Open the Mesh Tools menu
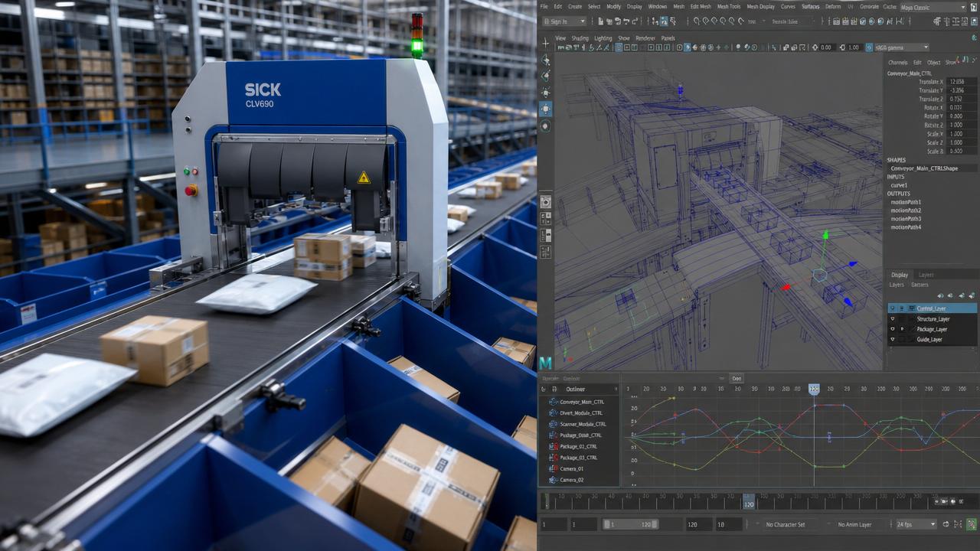Image resolution: width=980 pixels, height=551 pixels. (x=728, y=6)
